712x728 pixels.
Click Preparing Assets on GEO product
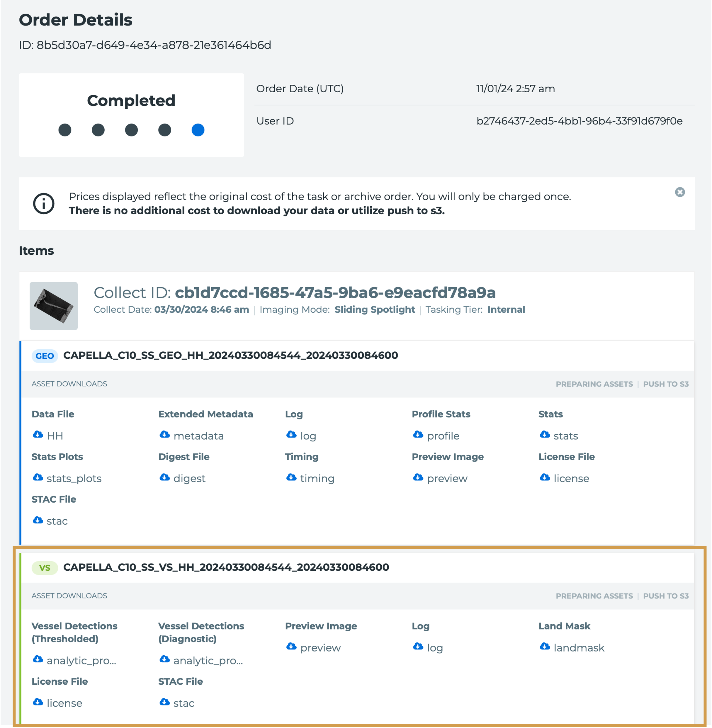(x=594, y=384)
